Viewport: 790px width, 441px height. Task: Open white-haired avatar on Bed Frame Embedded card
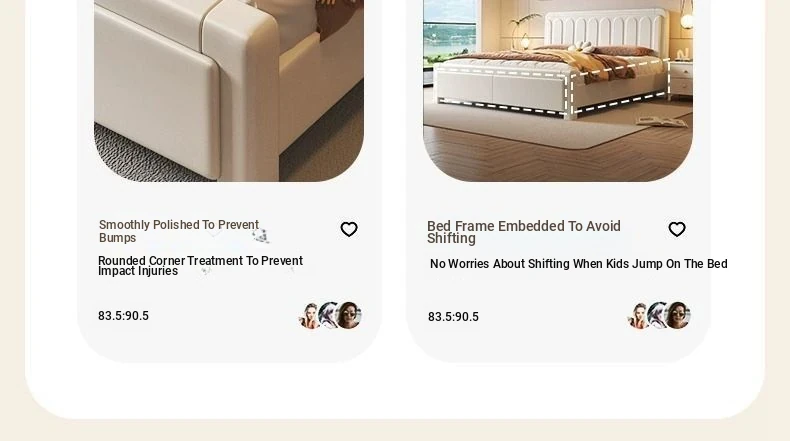[x=657, y=315]
